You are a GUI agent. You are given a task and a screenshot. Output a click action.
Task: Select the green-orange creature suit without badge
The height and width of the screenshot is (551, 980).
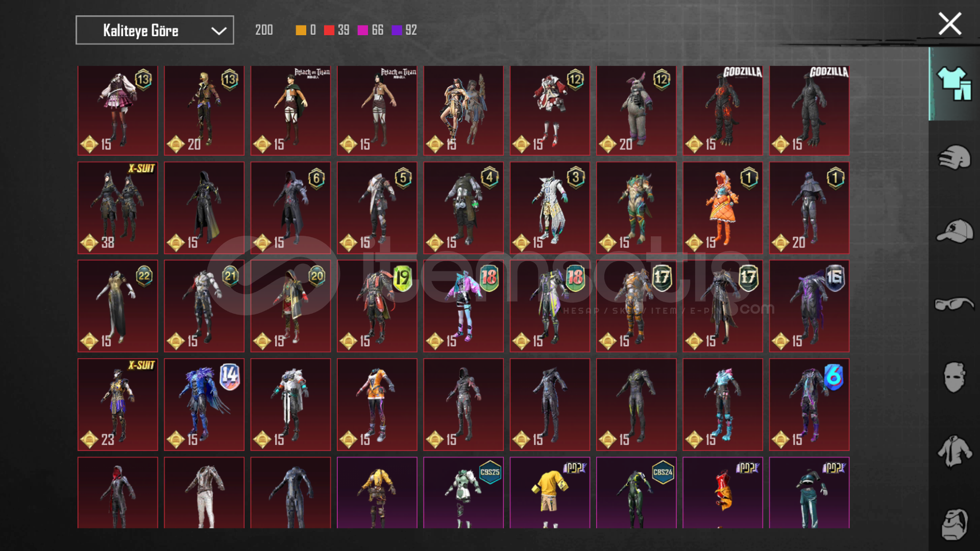point(636,208)
